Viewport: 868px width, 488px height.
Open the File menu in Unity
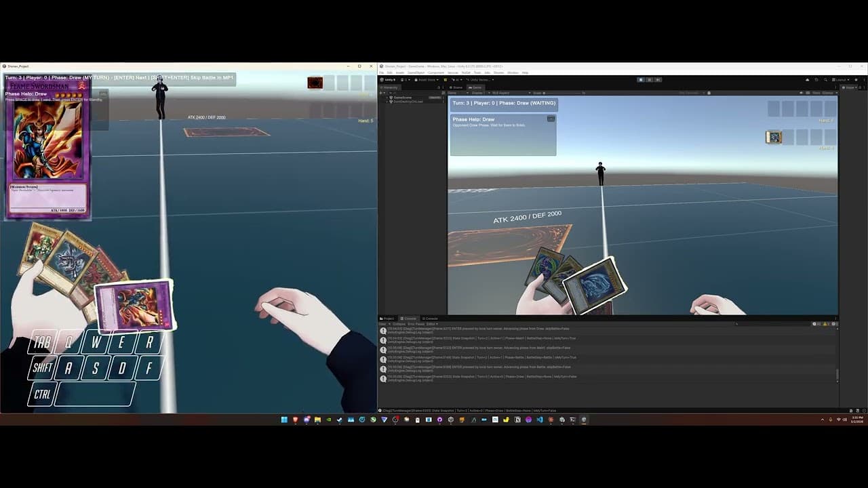pos(382,73)
